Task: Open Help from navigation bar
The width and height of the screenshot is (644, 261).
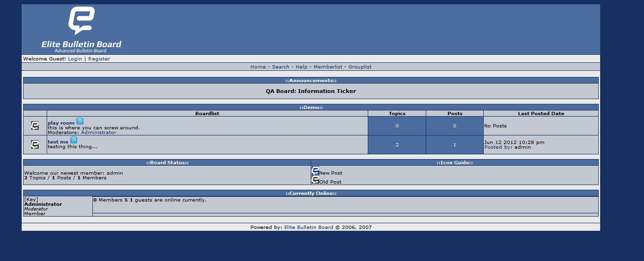Action: 301,67
